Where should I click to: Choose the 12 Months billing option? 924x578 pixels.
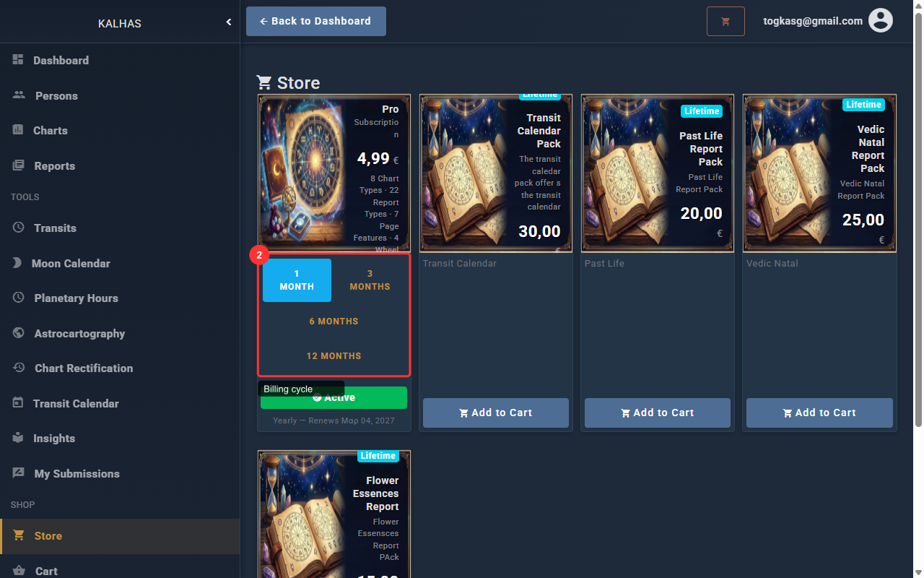pyautogui.click(x=334, y=356)
